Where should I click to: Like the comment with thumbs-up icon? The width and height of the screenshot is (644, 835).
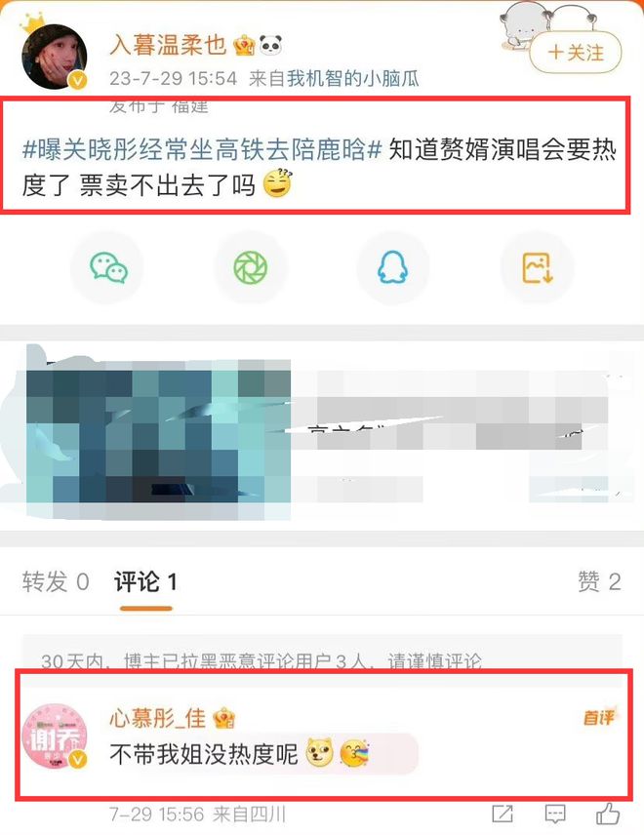tap(608, 814)
